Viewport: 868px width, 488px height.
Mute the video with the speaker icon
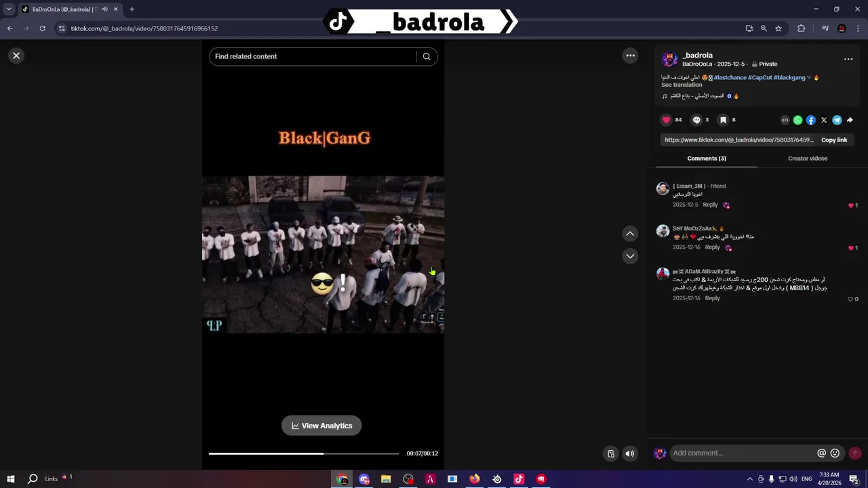pyautogui.click(x=630, y=453)
